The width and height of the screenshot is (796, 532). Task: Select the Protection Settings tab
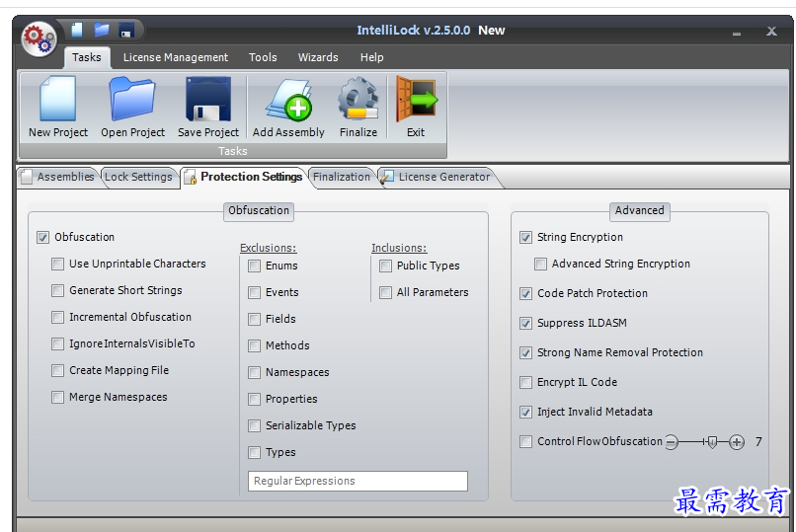click(x=244, y=177)
